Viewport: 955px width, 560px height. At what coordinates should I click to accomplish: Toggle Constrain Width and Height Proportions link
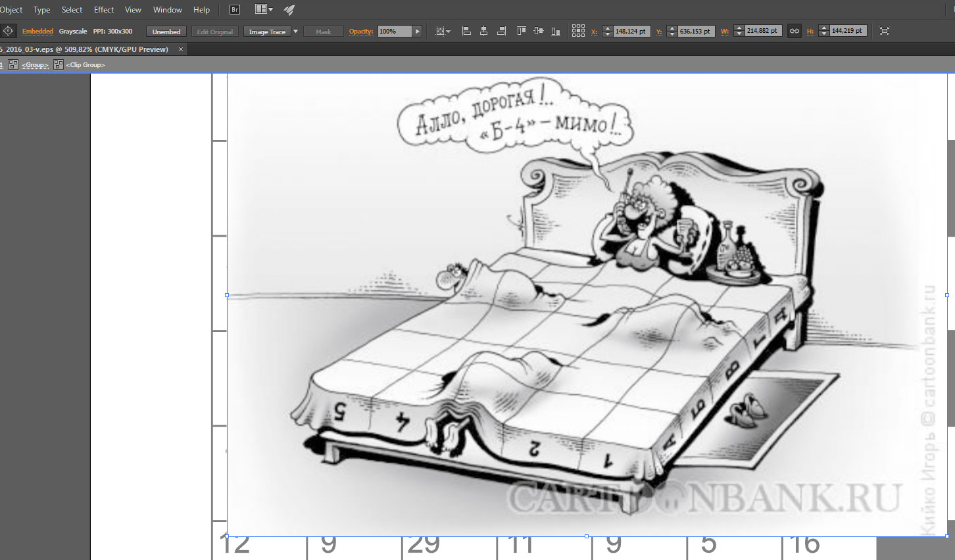(795, 31)
